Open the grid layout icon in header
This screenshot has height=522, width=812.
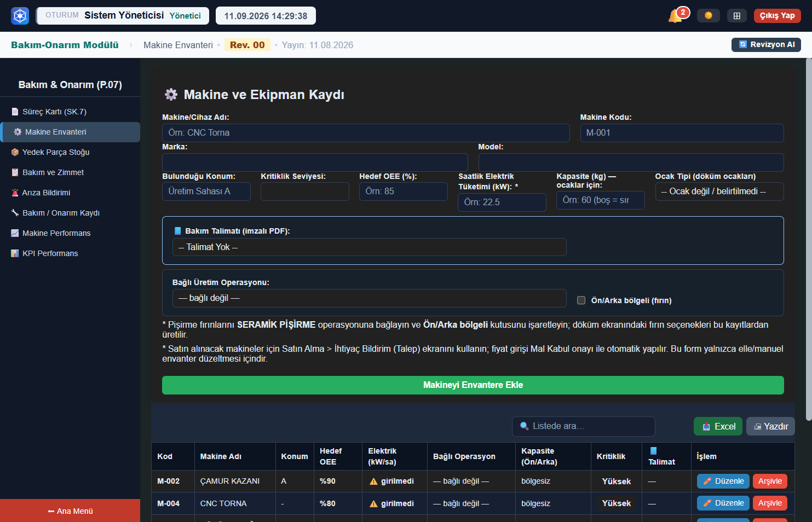[737, 16]
